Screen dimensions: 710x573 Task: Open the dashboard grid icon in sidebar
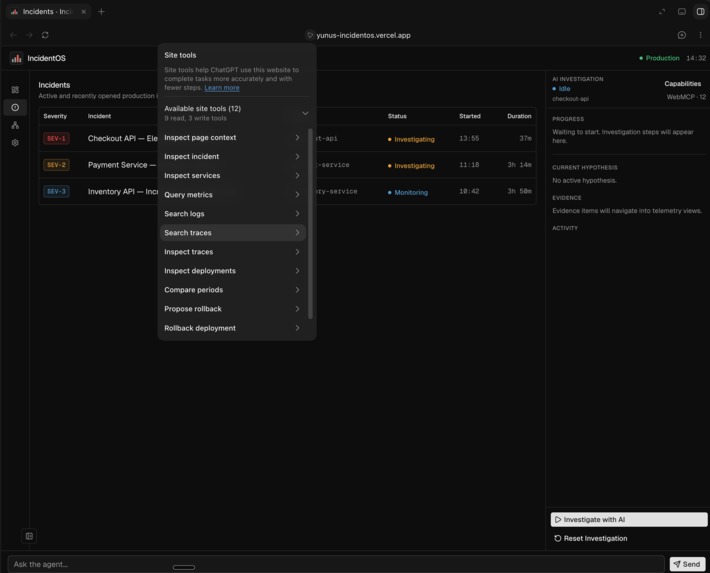pyautogui.click(x=15, y=90)
